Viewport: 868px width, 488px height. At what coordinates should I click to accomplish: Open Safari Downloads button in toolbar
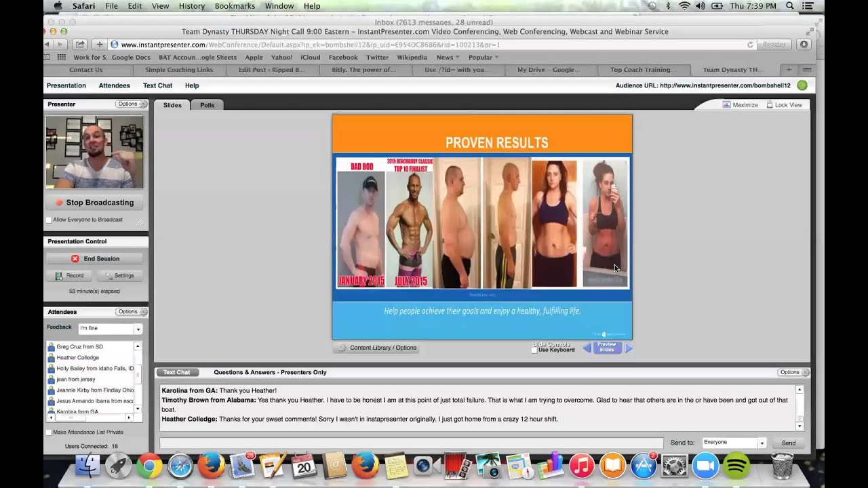click(x=804, y=45)
